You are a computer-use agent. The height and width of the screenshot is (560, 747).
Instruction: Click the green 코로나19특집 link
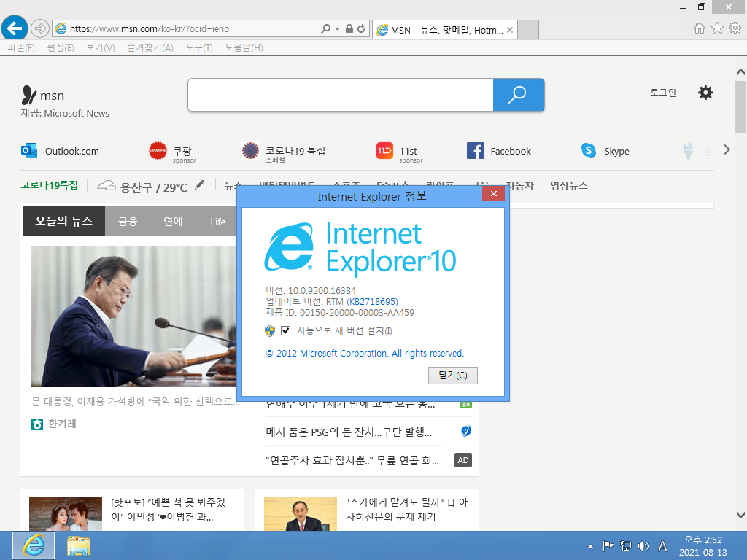(x=49, y=185)
